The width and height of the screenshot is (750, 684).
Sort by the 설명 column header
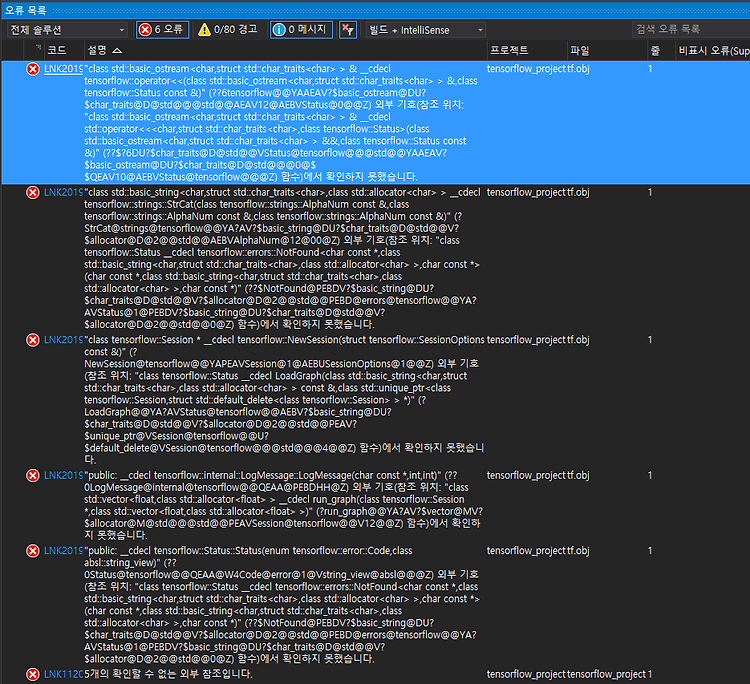(98, 50)
